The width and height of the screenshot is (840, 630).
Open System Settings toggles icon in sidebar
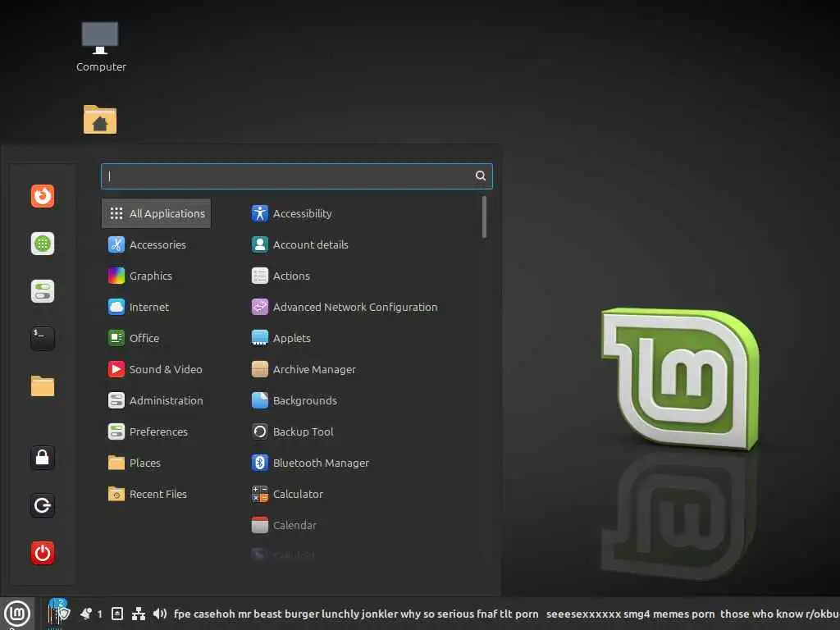[x=43, y=291]
